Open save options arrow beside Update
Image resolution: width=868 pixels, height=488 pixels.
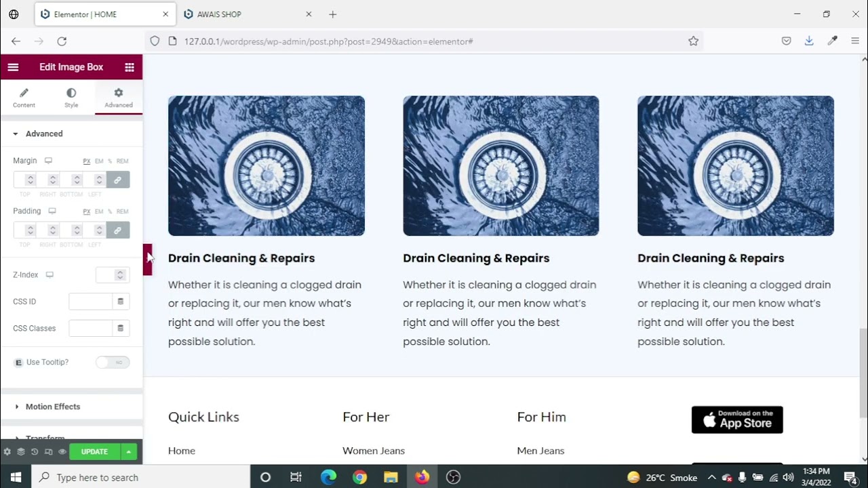[128, 452]
